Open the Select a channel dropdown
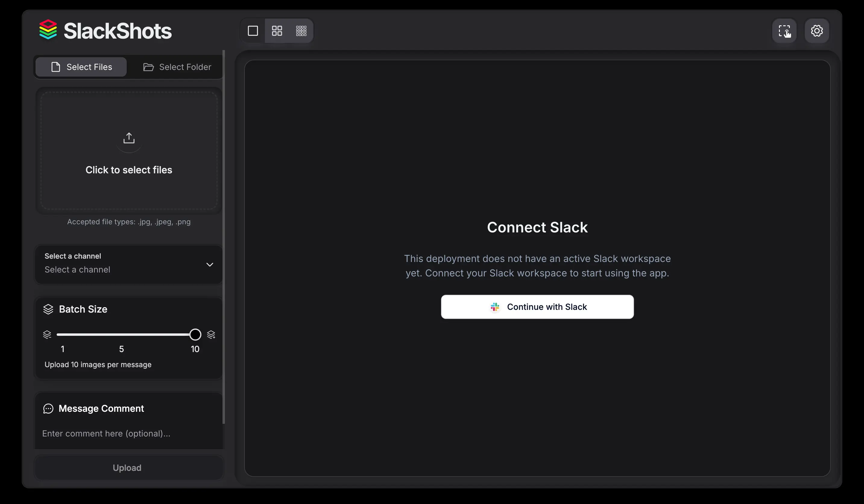 (129, 264)
